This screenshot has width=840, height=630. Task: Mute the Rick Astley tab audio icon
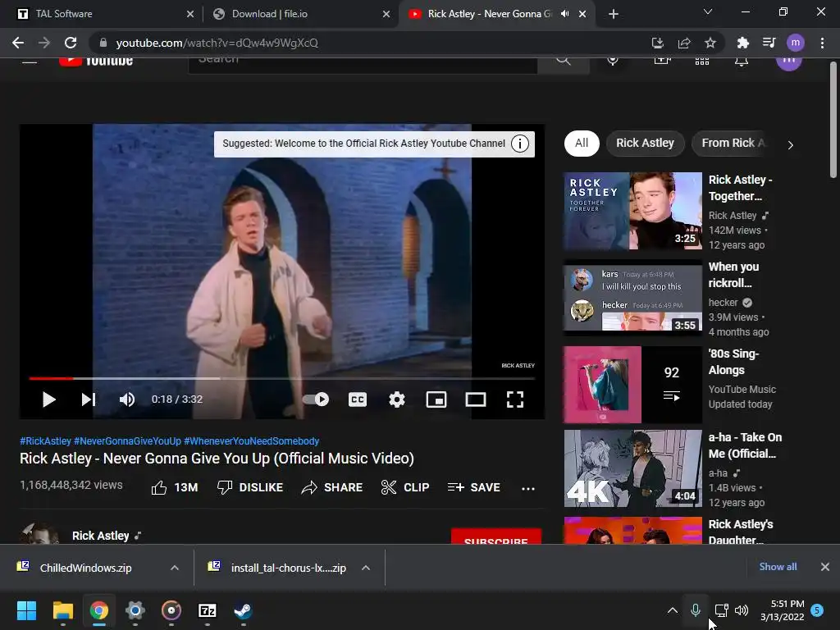[x=564, y=14]
